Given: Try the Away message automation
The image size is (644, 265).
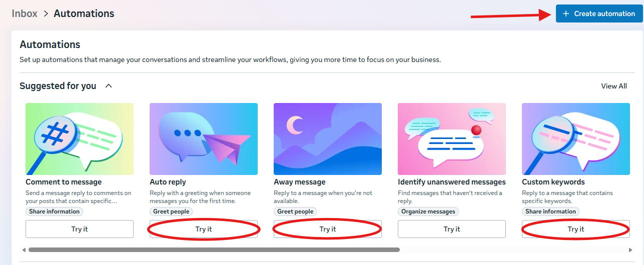Looking at the screenshot, I should [x=328, y=229].
